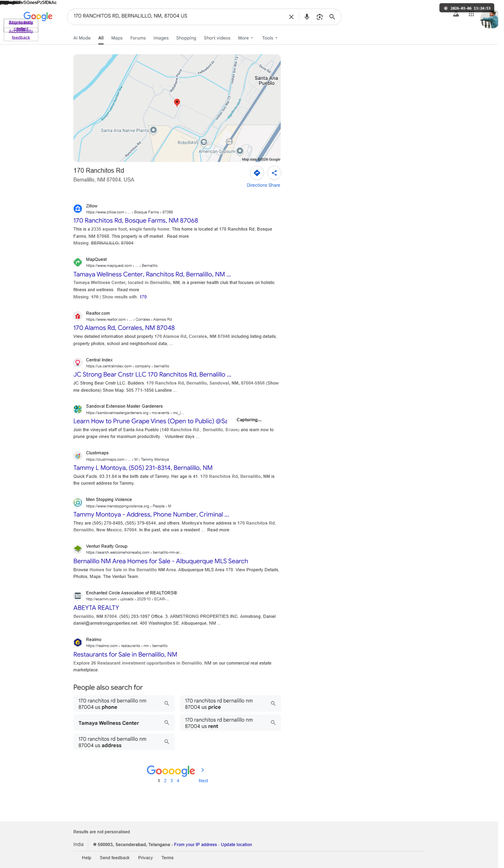Click Sandoval Extension Master Gardeners favicon
This screenshot has width=504, height=868.
(x=78, y=409)
